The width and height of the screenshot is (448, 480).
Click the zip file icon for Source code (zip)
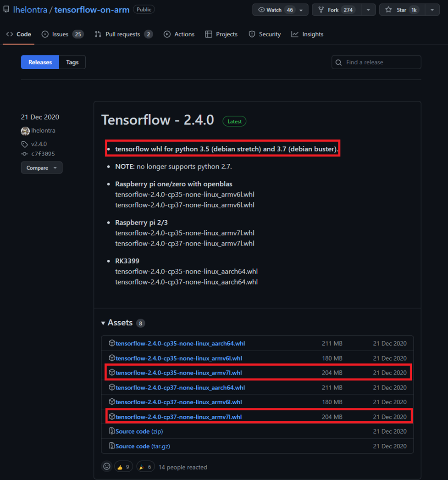112,431
